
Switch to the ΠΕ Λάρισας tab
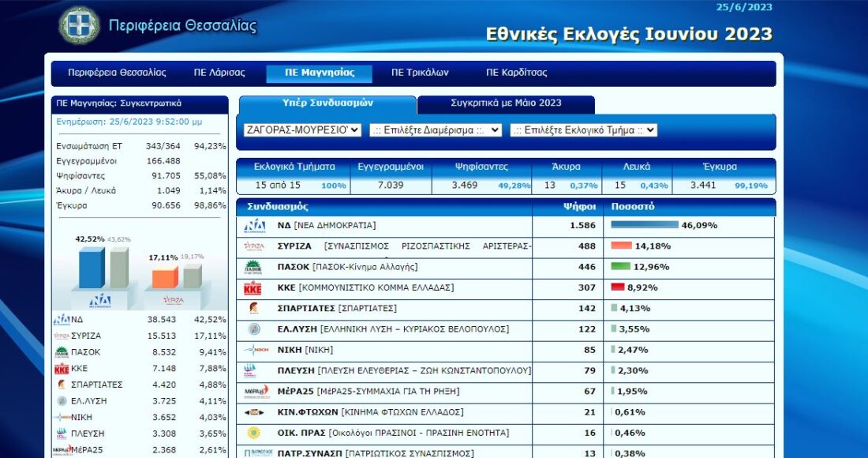(219, 73)
